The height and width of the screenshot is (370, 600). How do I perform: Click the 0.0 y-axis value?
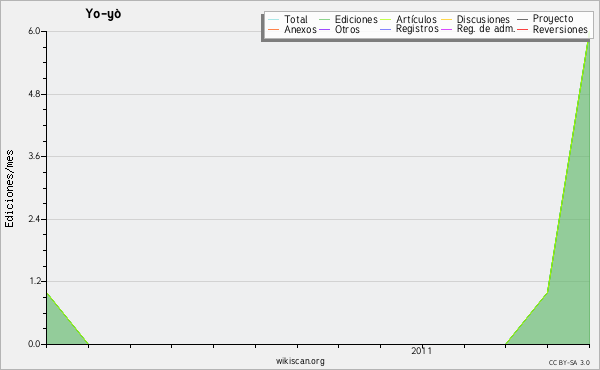coord(34,344)
